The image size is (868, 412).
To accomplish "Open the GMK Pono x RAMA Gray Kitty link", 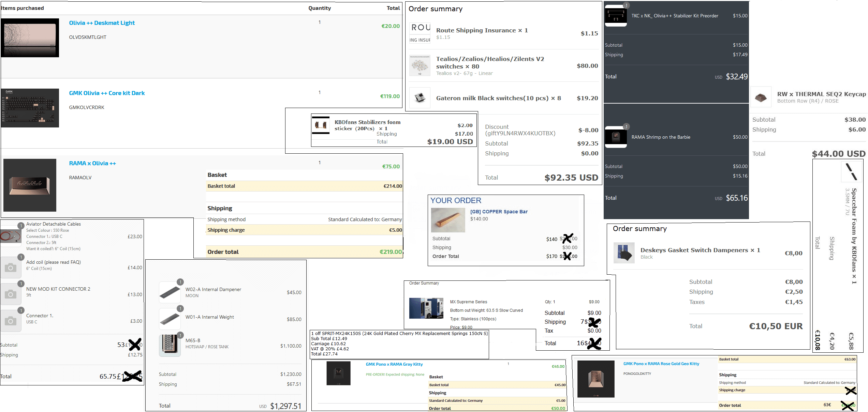I will click(394, 364).
